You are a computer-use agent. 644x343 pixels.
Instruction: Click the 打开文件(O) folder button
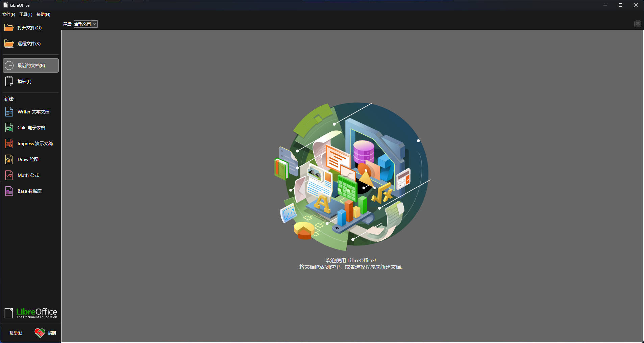[31, 28]
